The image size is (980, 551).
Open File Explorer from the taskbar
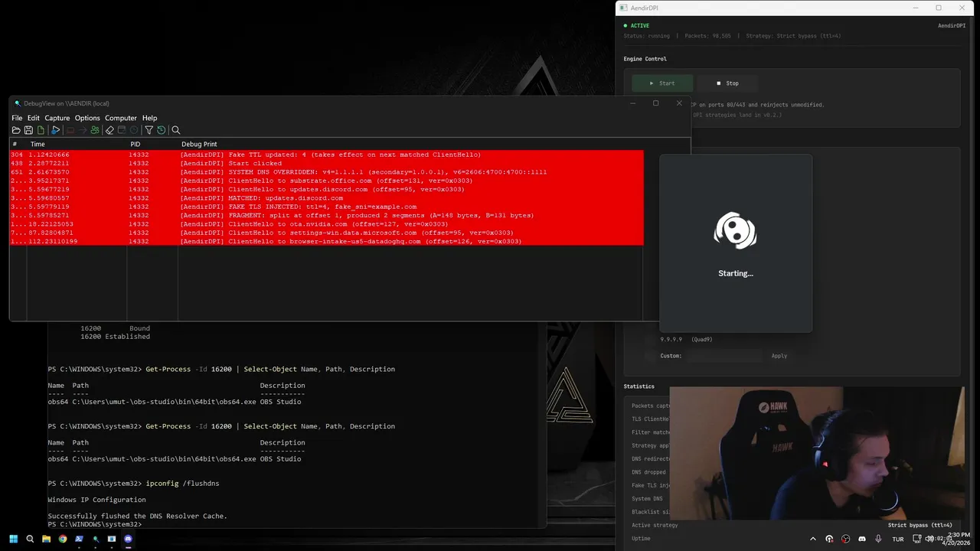point(46,539)
